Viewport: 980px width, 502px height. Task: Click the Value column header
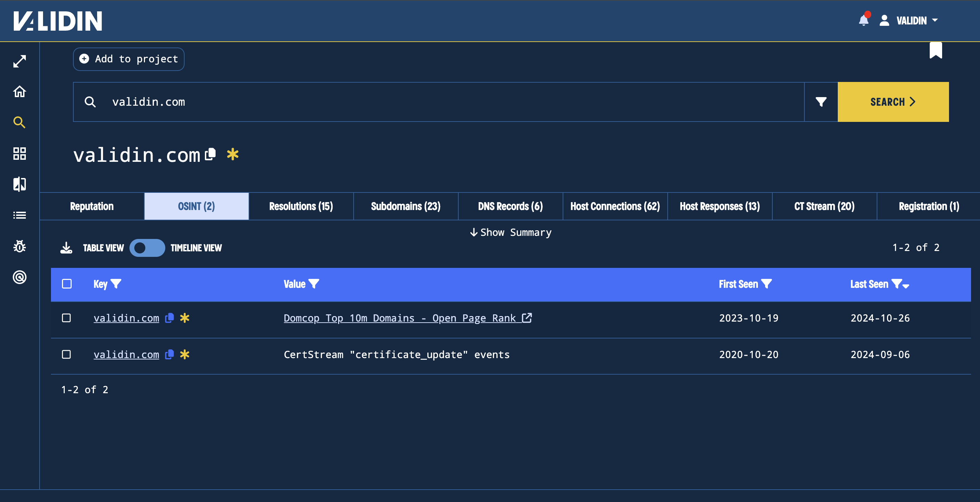294,284
